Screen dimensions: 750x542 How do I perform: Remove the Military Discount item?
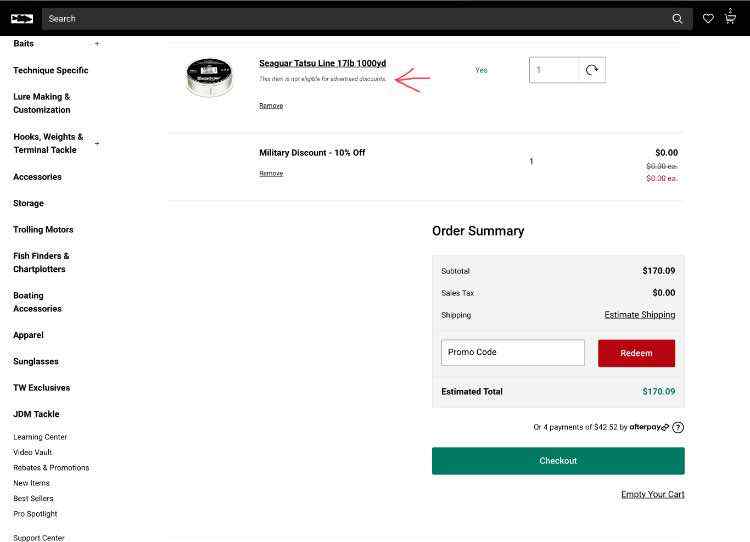click(x=271, y=174)
